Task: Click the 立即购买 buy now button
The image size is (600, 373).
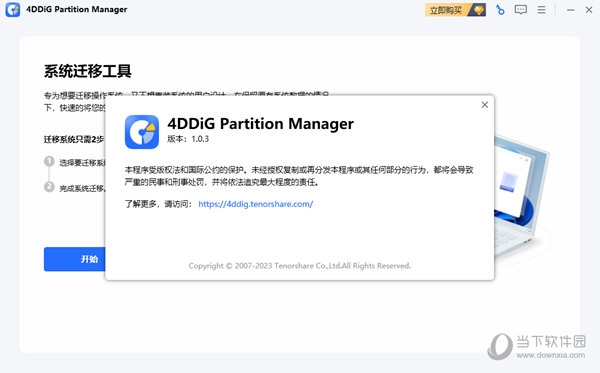Action: 455,10
